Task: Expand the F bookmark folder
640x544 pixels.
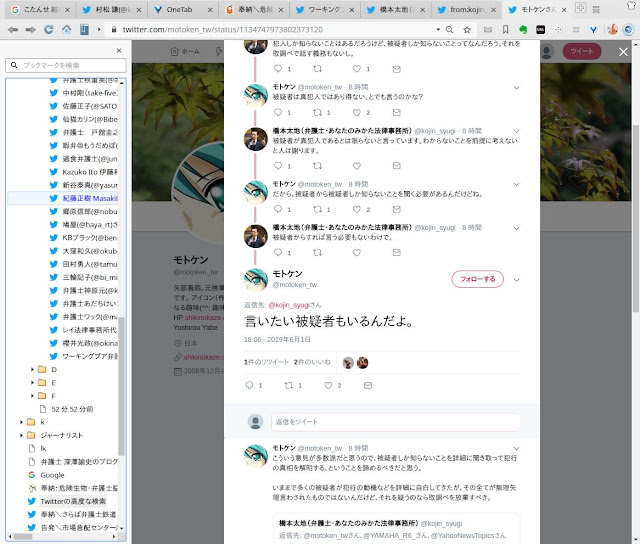Action: coord(32,395)
